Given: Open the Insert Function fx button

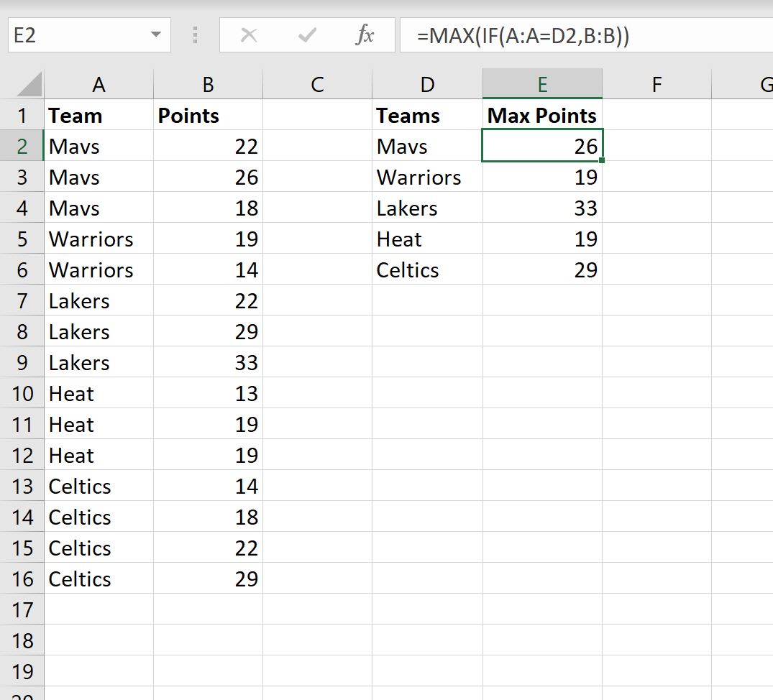Looking at the screenshot, I should coord(365,35).
